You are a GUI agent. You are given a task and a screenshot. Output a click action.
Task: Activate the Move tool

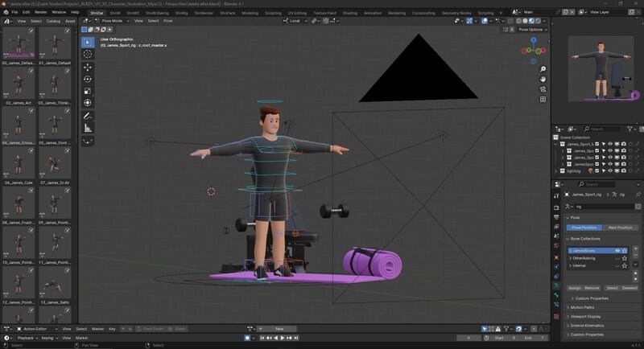tap(88, 67)
